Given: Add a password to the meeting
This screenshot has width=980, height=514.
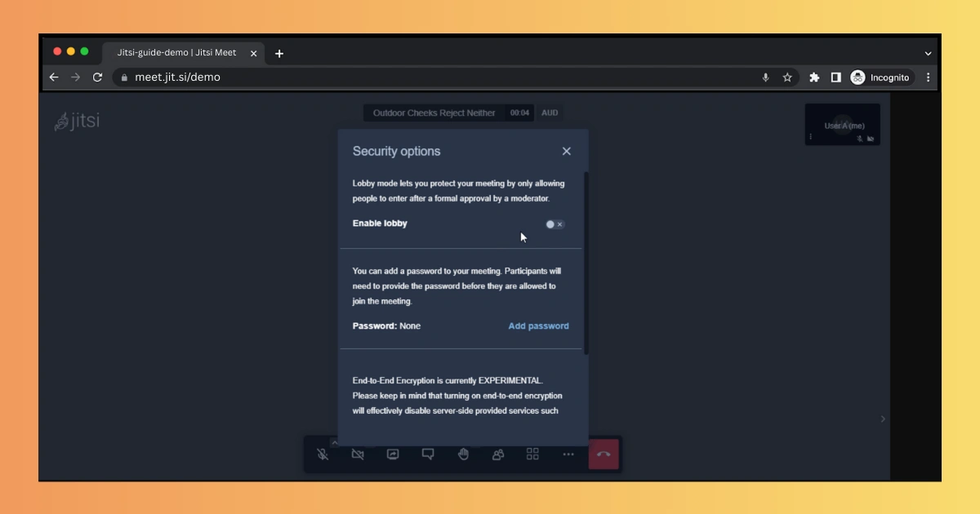Looking at the screenshot, I should click(x=538, y=326).
